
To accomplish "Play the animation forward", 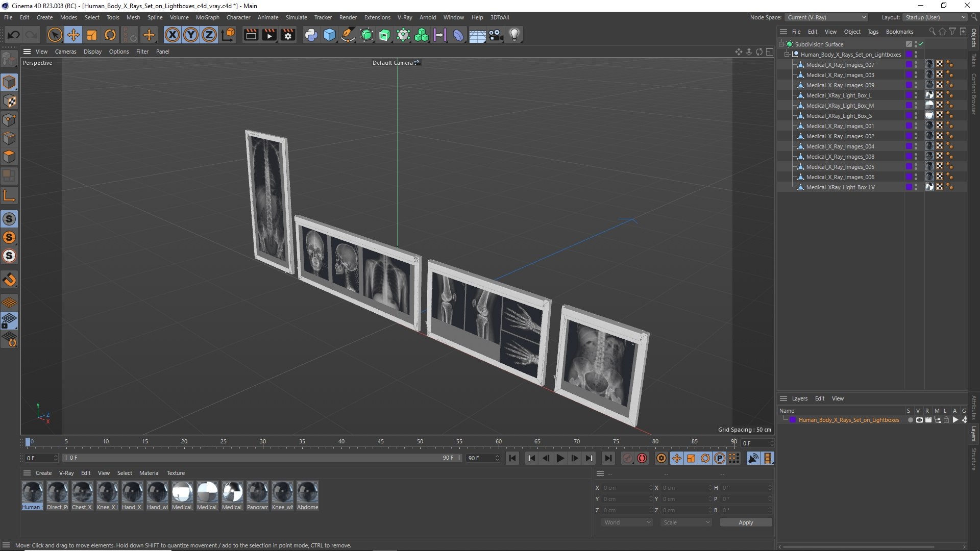I will [x=560, y=458].
